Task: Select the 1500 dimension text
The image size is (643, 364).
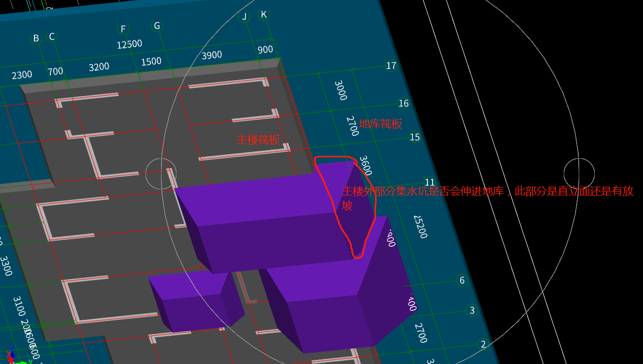Action: click(151, 62)
